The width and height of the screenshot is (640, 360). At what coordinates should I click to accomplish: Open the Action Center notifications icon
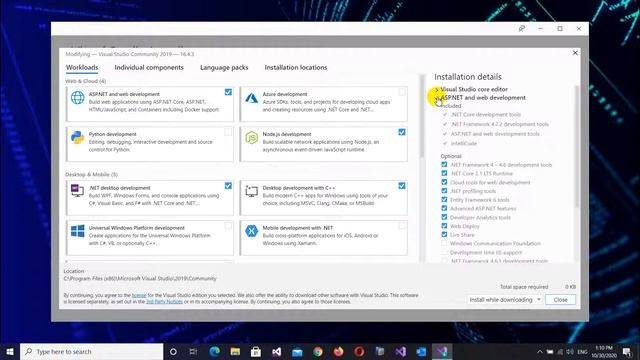point(627,351)
